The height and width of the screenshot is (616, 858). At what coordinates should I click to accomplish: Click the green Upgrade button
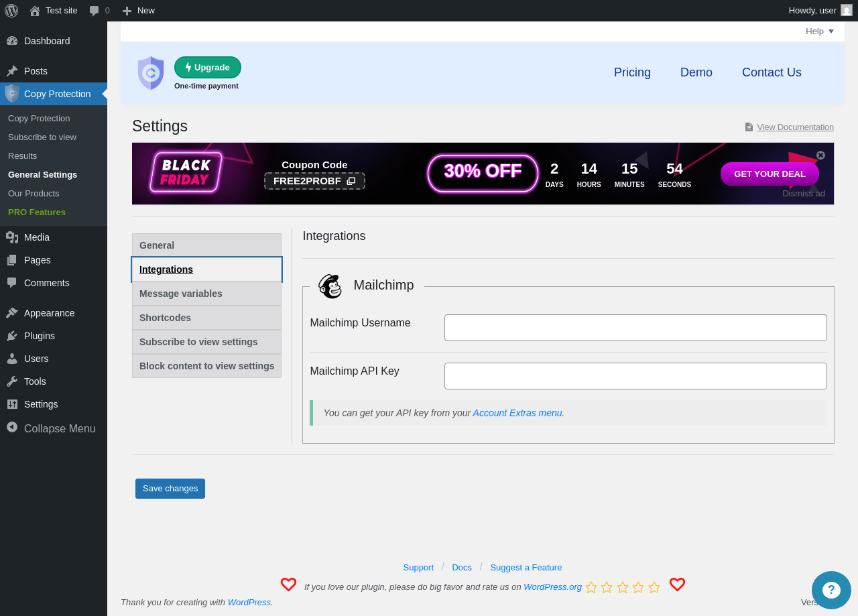(x=208, y=68)
